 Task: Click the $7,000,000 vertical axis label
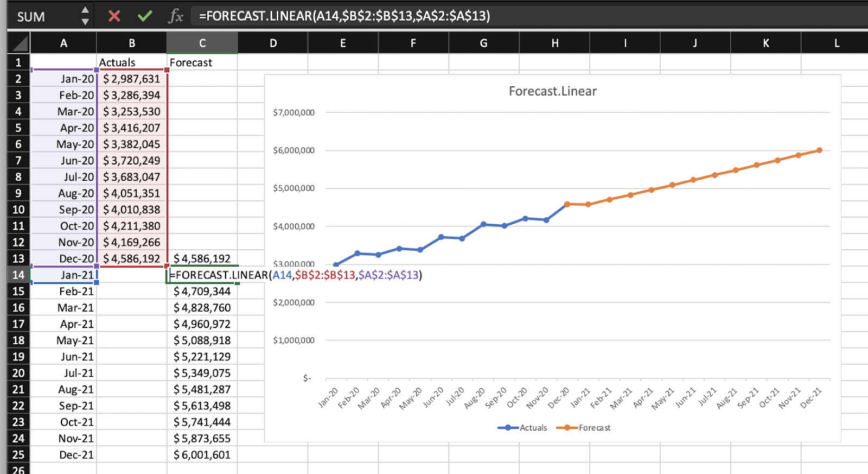[293, 112]
